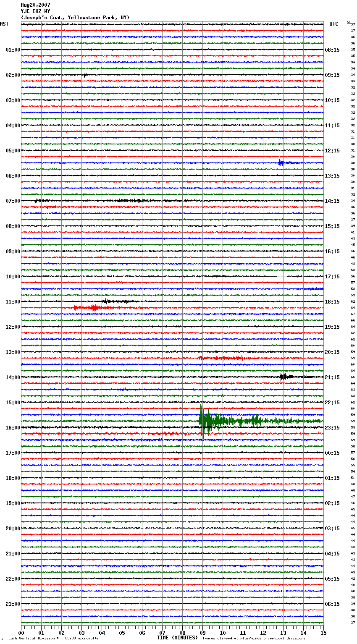The width and height of the screenshot is (357, 644).
Task: Click the 23:15 UTC time label
Action: pos(332,428)
